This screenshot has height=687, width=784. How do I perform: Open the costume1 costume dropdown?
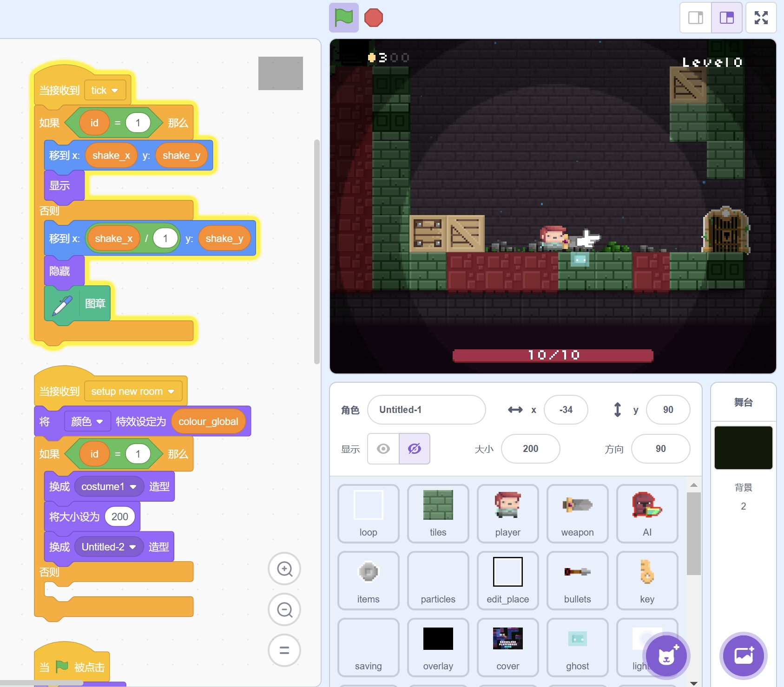pyautogui.click(x=133, y=487)
